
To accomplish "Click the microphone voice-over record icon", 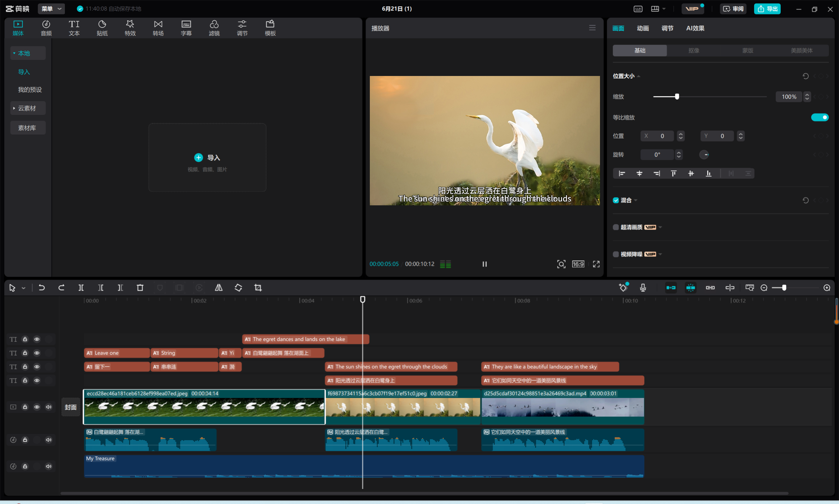I will pyautogui.click(x=643, y=288).
